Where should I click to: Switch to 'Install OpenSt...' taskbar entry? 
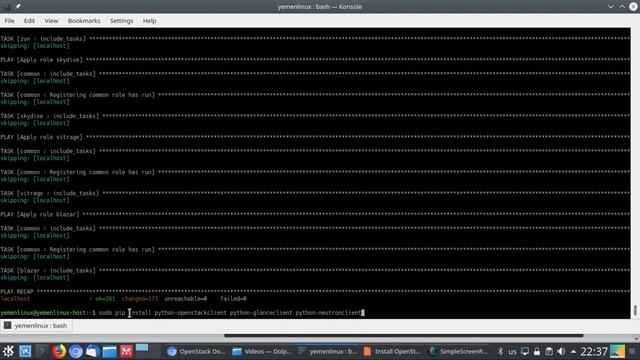point(392,351)
